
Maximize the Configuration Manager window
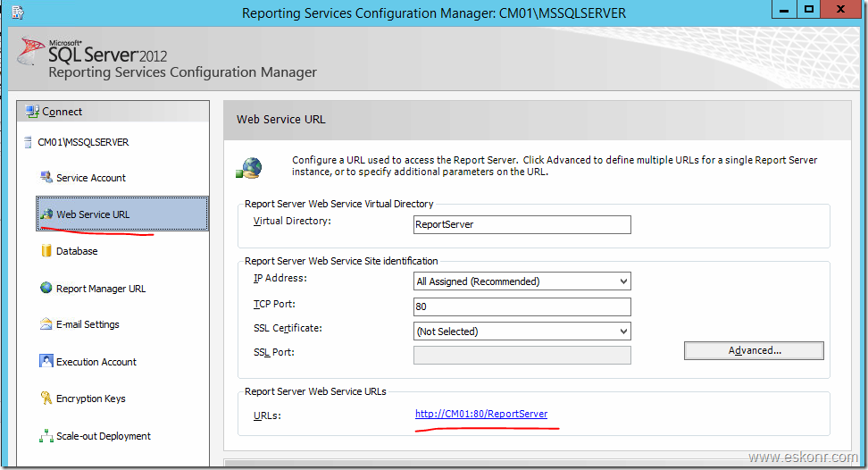[809, 10]
